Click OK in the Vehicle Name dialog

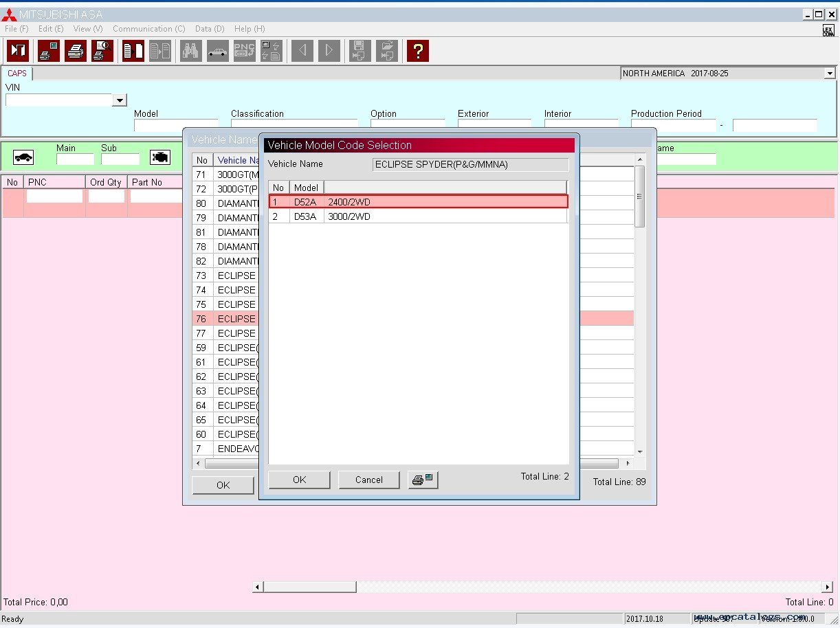(x=223, y=485)
